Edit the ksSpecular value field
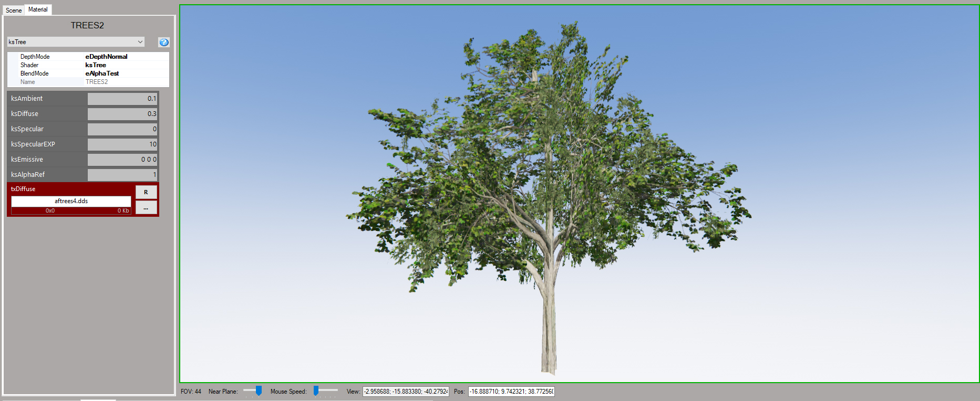This screenshot has height=401, width=980. tap(122, 129)
